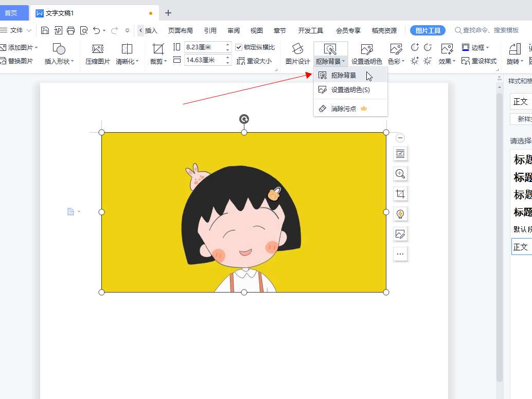The width and height of the screenshot is (532, 399).
Task: Click the vertical document scrollbar
Action: coord(499,238)
